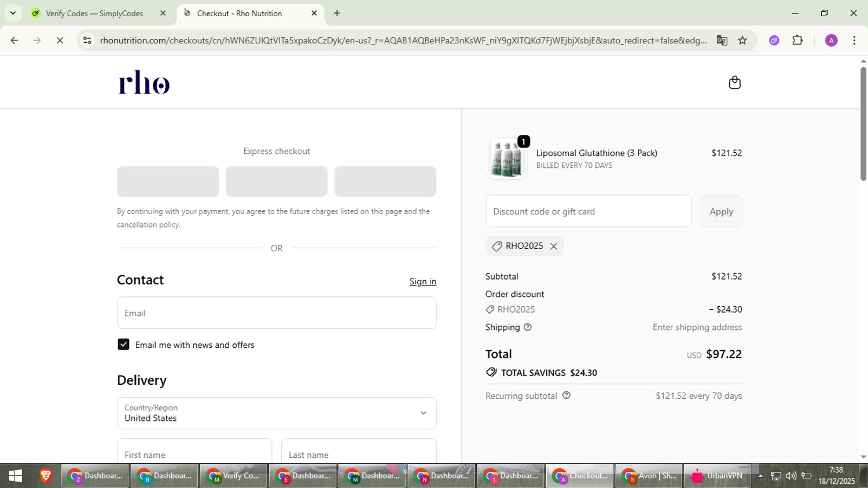868x488 pixels.
Task: Open the purple extension icon
Action: pyautogui.click(x=774, y=41)
